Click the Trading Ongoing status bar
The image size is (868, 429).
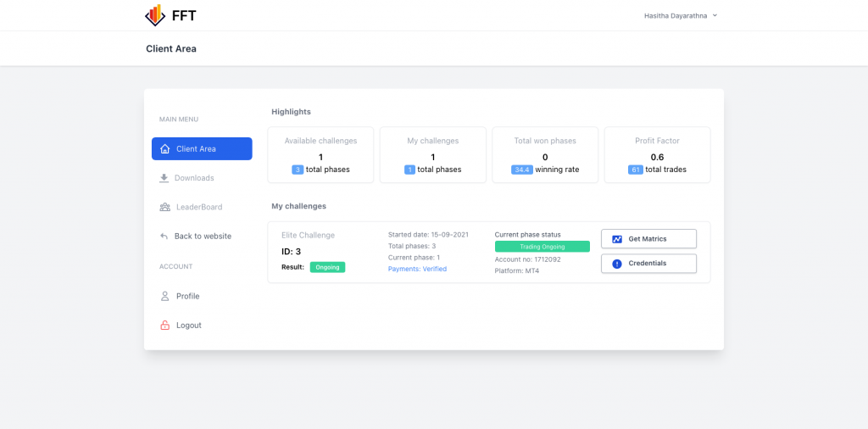pos(542,247)
